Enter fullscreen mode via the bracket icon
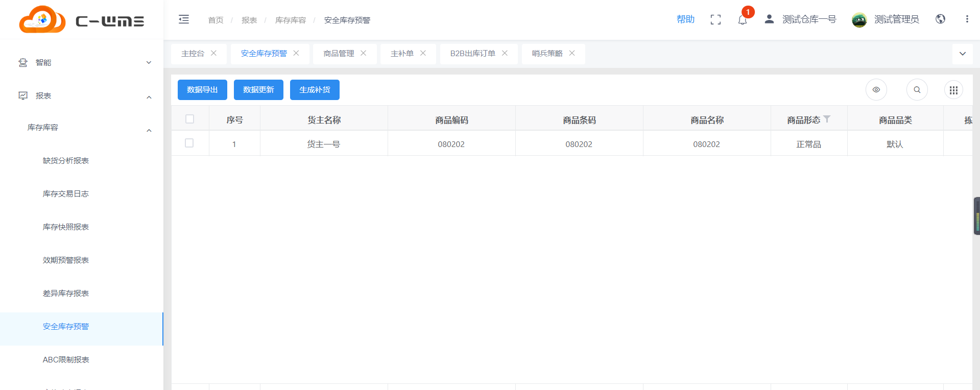 coord(715,19)
